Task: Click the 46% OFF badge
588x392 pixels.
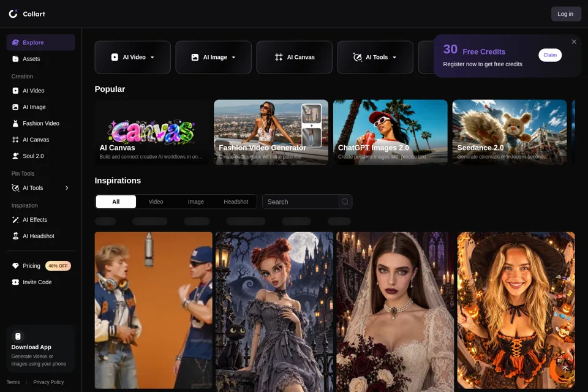Action: point(58,266)
